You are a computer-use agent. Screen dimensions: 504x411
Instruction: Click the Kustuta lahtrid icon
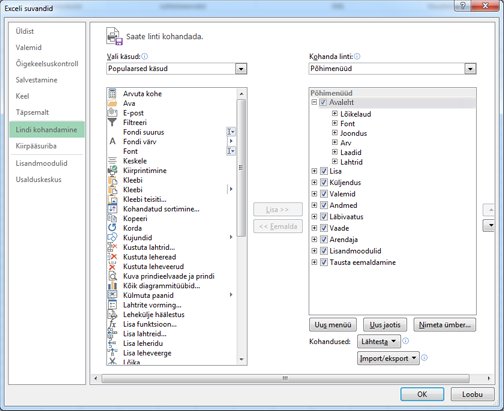tap(112, 247)
